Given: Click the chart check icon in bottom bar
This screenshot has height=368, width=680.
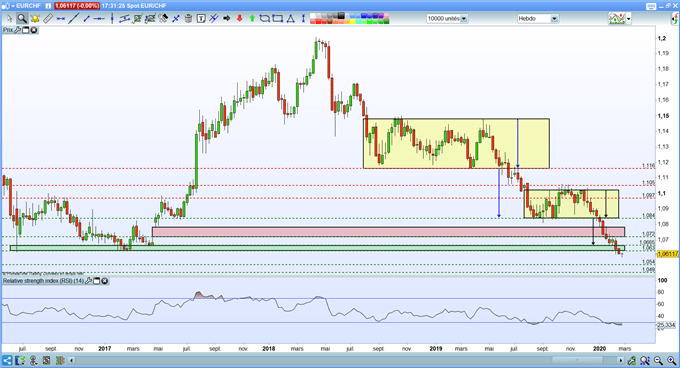Looking at the screenshot, I should pyautogui.click(x=20, y=360).
